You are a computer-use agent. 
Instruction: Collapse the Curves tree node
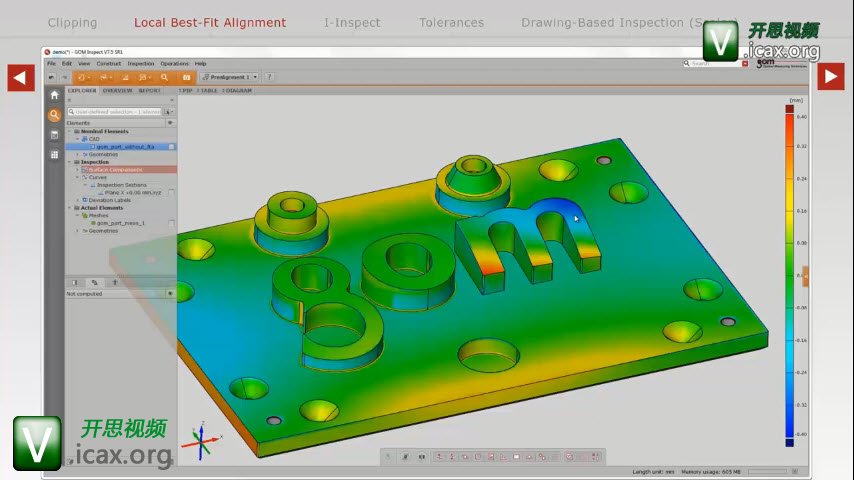click(77, 177)
